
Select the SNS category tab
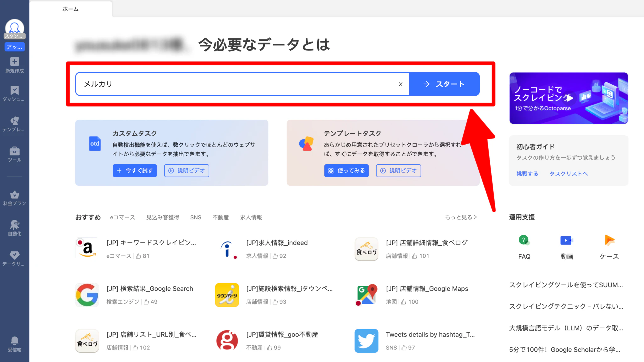[196, 217]
